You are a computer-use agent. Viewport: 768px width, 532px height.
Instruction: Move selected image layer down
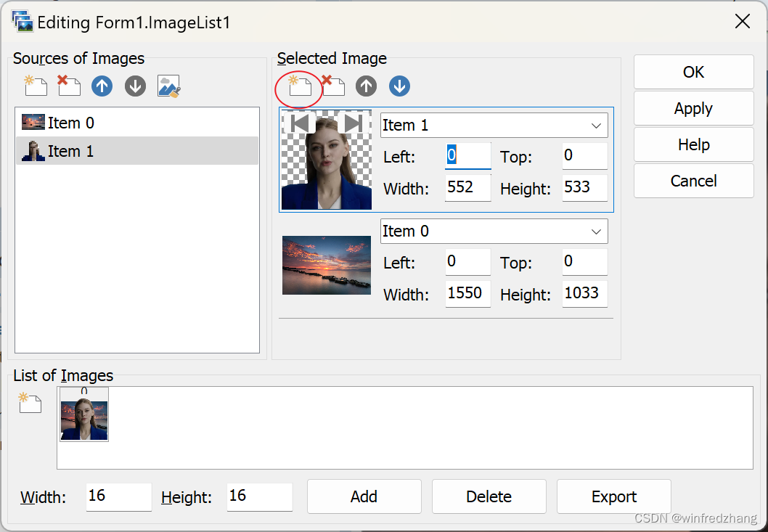(x=399, y=86)
